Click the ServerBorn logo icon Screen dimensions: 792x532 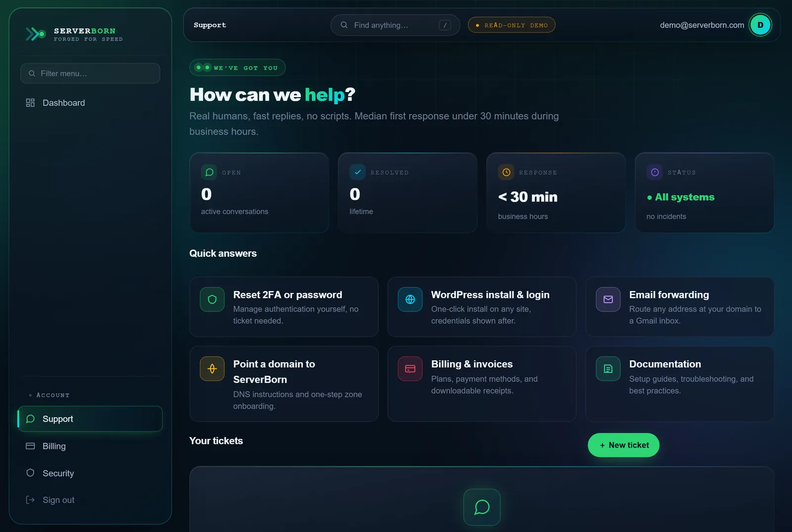pyautogui.click(x=36, y=34)
